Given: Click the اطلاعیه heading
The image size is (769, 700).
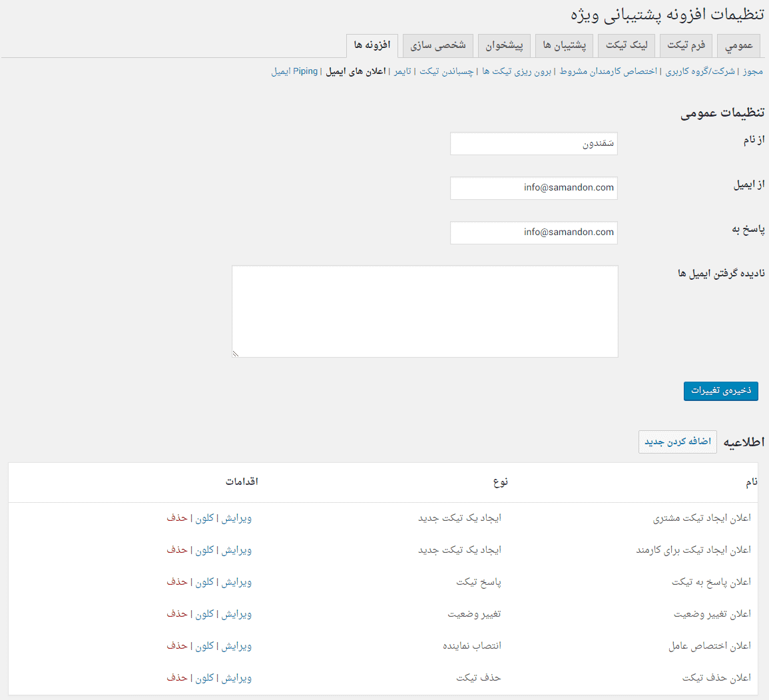Looking at the screenshot, I should tap(744, 442).
